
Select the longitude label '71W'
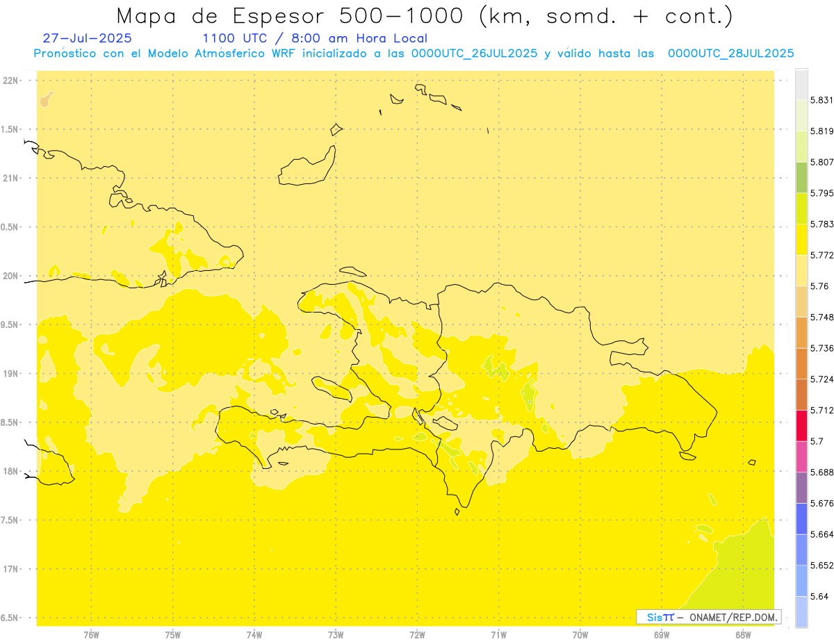pos(498,635)
